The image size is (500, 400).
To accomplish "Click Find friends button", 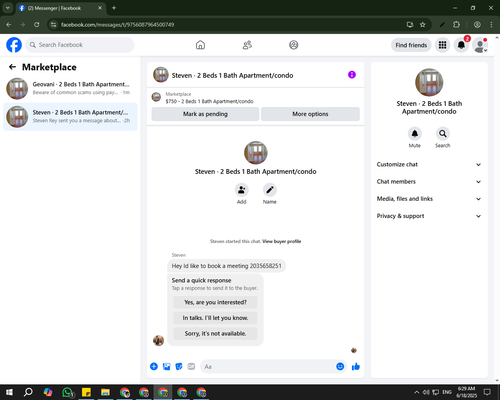I will [x=411, y=45].
